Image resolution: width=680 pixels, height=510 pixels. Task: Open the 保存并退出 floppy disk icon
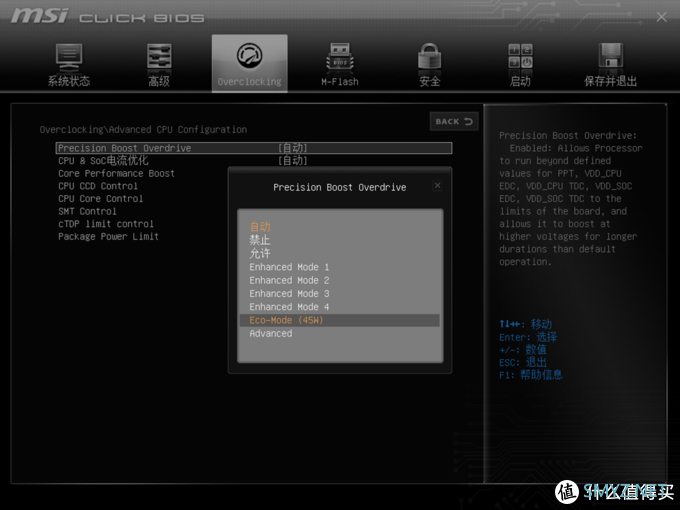611,56
